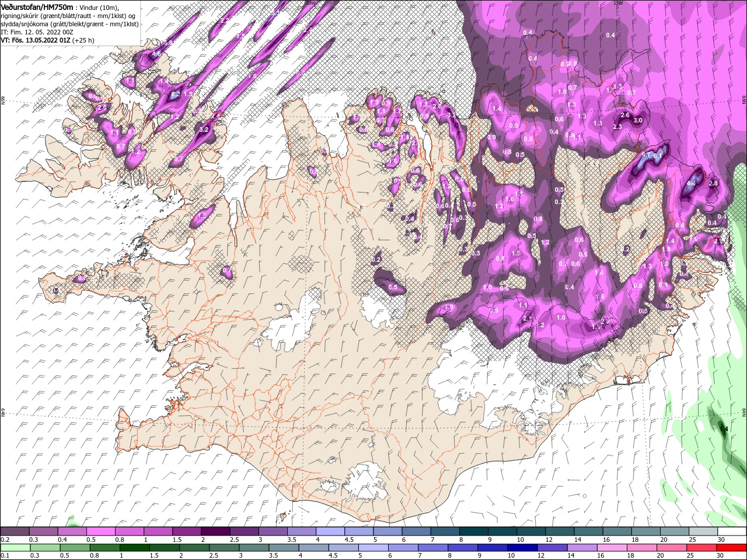
Task: Click the 0.1 label under the rain scale
Action: (x=5, y=555)
